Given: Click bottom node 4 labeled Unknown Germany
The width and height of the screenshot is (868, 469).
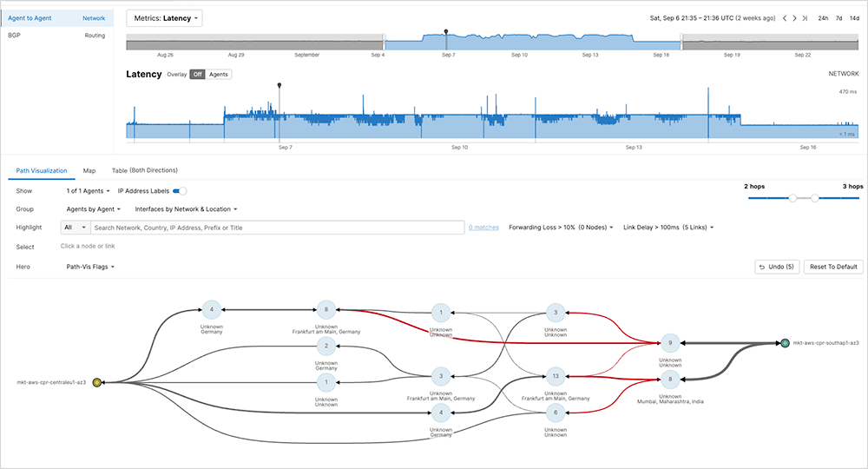Looking at the screenshot, I should click(x=441, y=413).
